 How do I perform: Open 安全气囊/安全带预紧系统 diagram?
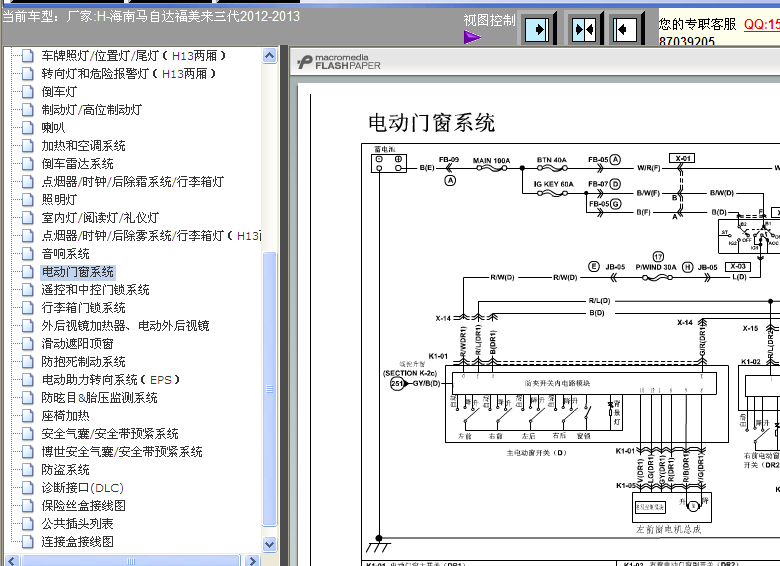click(109, 434)
